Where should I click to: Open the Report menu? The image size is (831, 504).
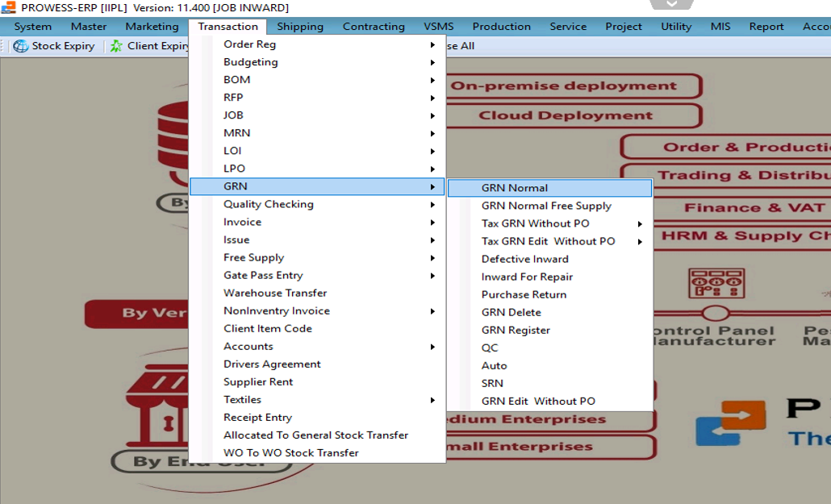click(x=766, y=27)
